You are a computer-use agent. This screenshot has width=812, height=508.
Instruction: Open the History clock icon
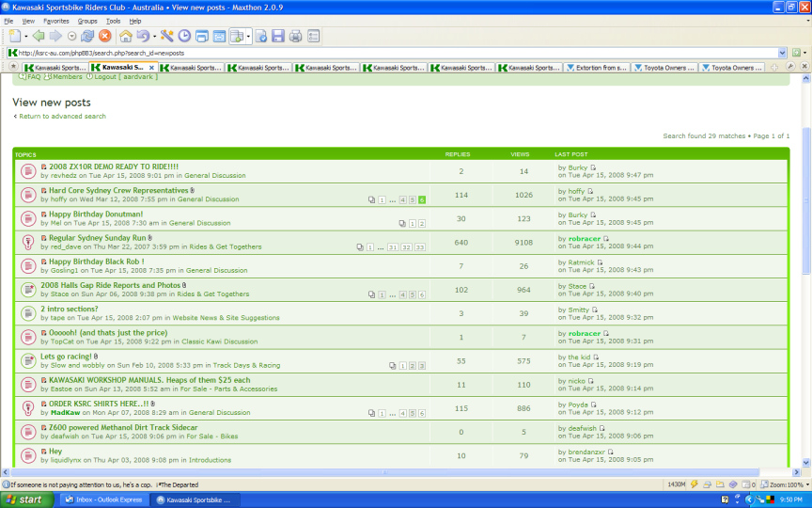(184, 36)
